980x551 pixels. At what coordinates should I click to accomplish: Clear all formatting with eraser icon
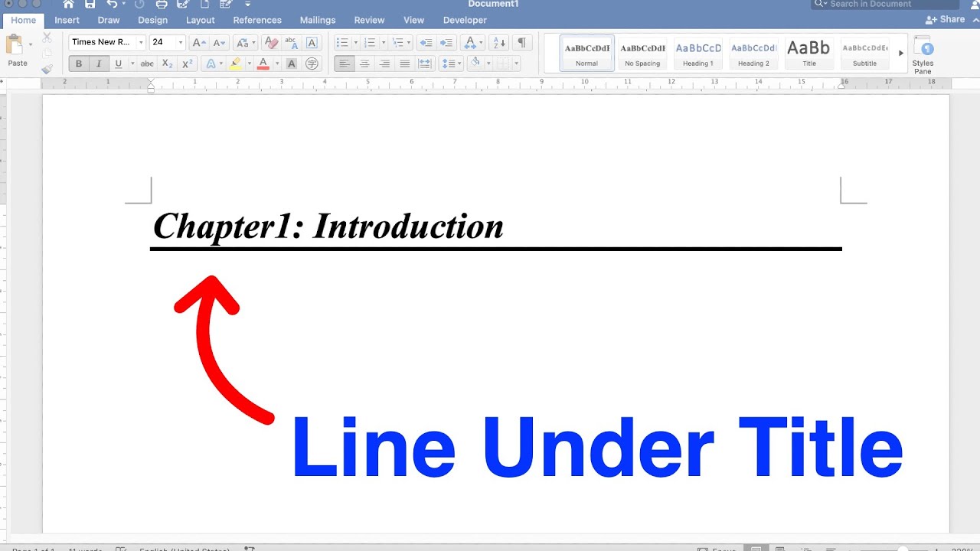[x=270, y=43]
